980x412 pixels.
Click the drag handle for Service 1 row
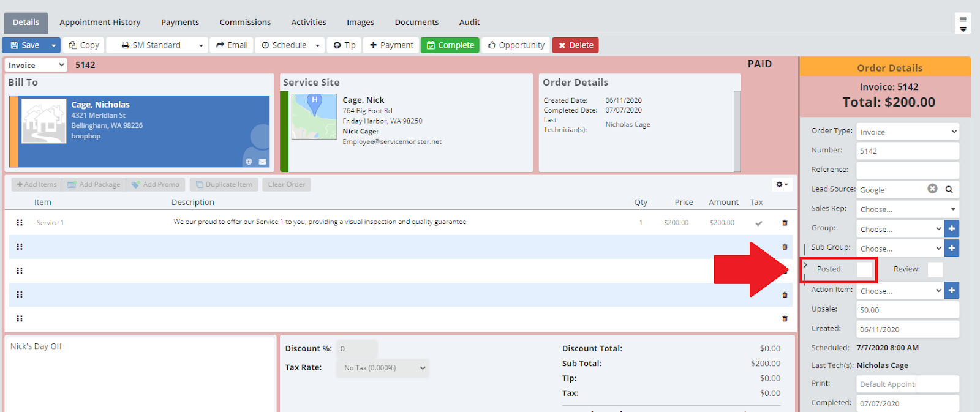(20, 223)
